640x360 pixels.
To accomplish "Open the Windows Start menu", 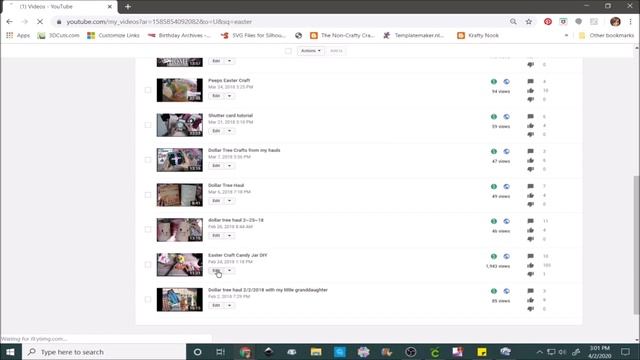I will click(11, 352).
